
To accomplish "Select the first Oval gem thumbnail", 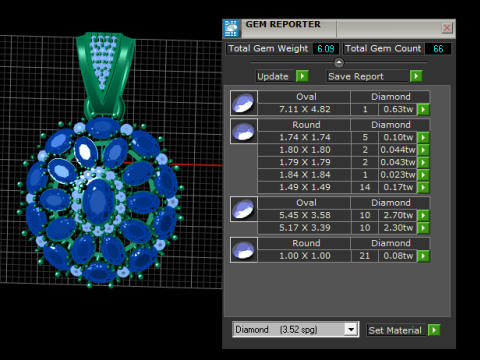I will pos(244,103).
